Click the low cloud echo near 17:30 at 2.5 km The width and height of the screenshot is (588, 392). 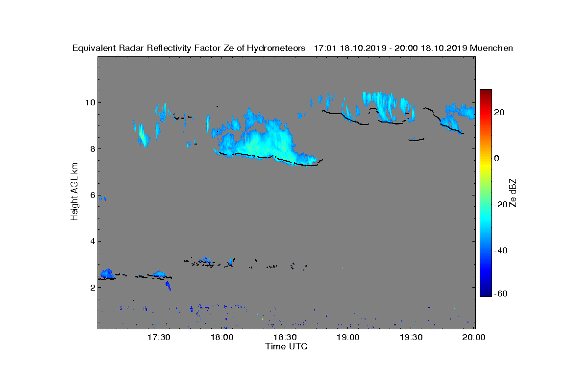tap(160, 274)
